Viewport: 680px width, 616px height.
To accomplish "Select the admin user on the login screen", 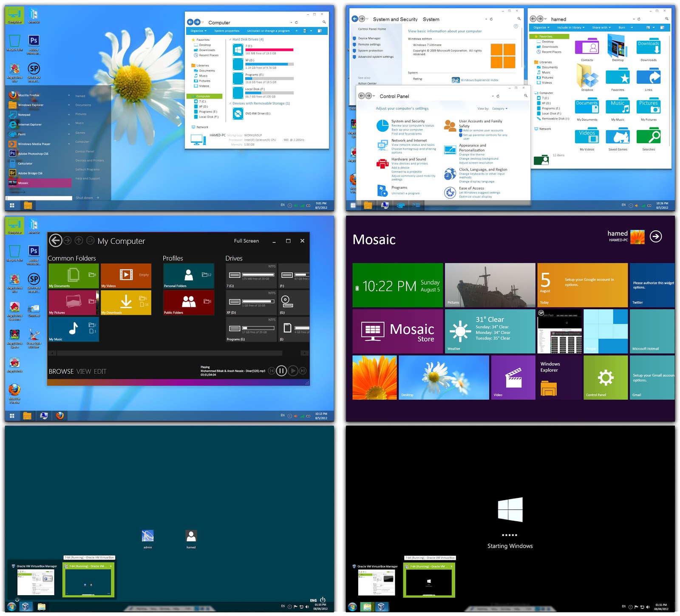I will (x=147, y=539).
